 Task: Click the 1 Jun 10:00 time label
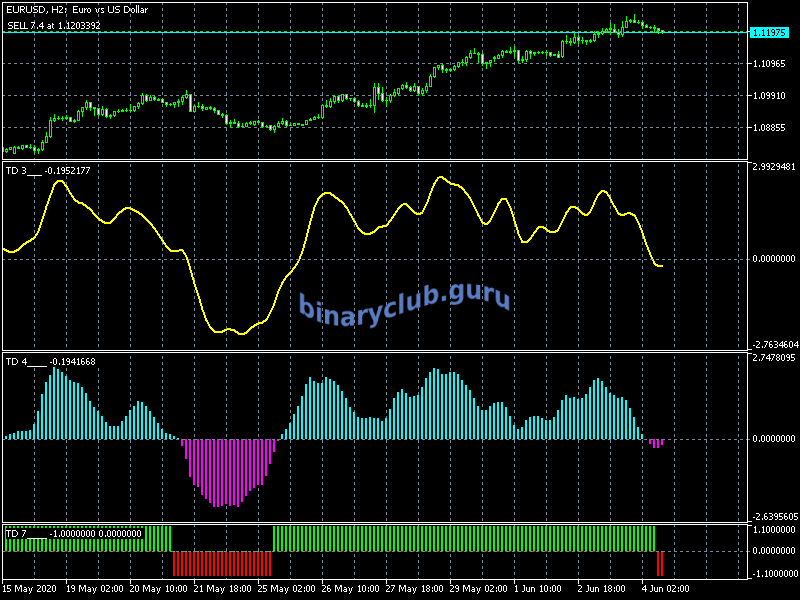[x=536, y=589]
